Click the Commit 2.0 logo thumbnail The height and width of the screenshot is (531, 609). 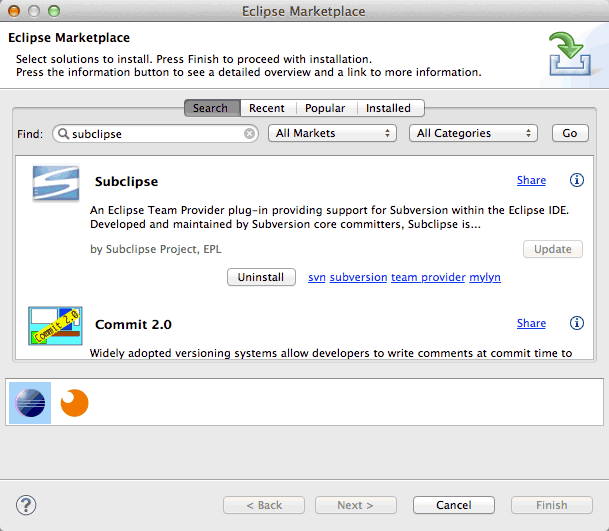[x=55, y=326]
